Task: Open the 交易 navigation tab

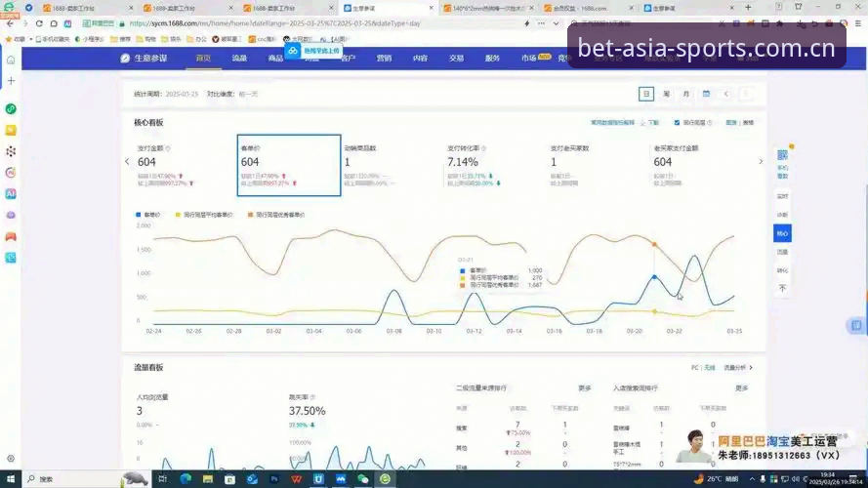Action: click(456, 59)
